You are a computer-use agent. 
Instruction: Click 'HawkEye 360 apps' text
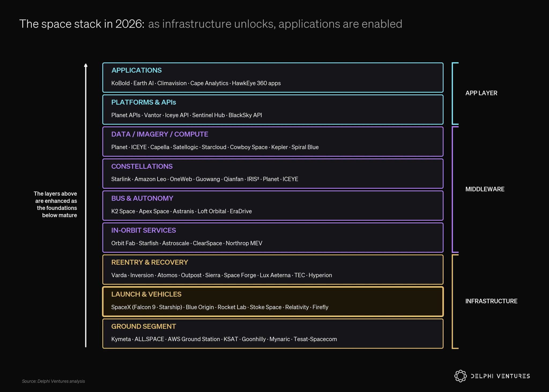tap(256, 83)
